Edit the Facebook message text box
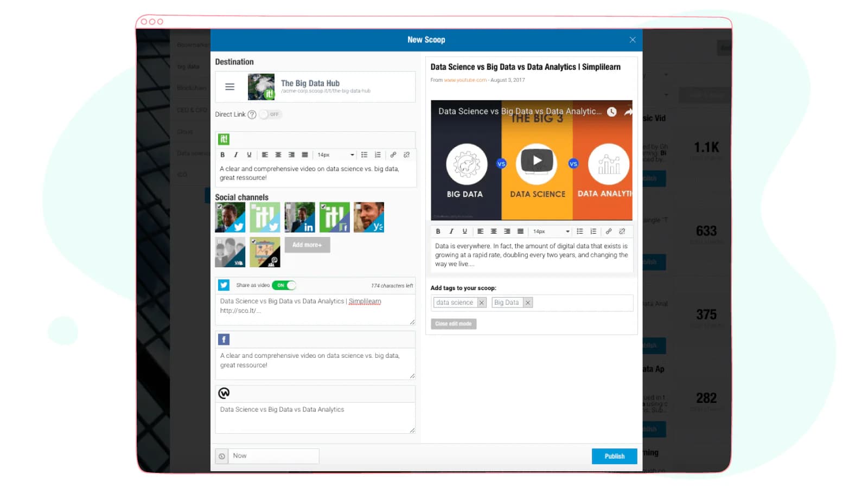Image resolution: width=868 pixels, height=488 pixels. (x=315, y=364)
